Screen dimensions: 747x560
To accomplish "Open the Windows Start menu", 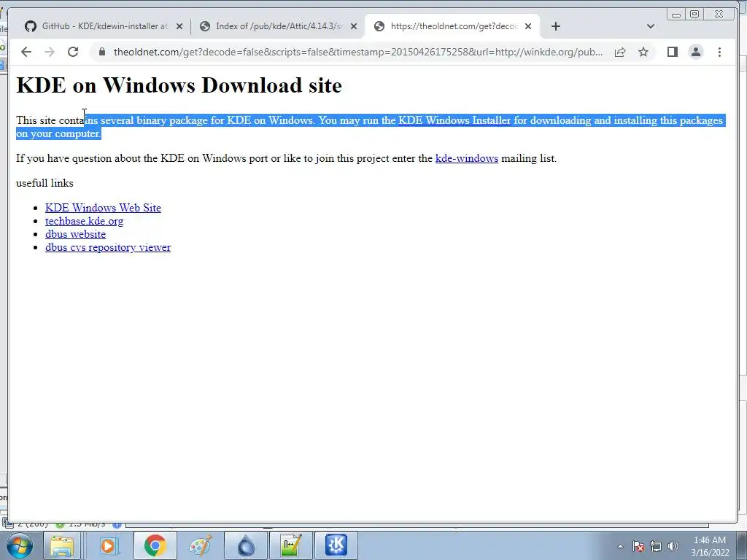I will (18, 545).
